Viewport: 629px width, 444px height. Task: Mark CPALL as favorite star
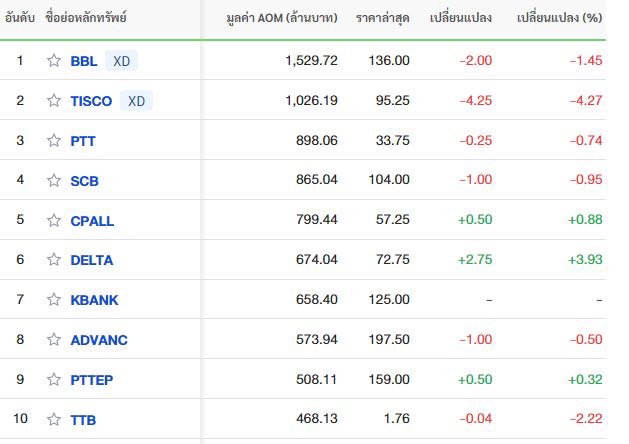tap(54, 220)
